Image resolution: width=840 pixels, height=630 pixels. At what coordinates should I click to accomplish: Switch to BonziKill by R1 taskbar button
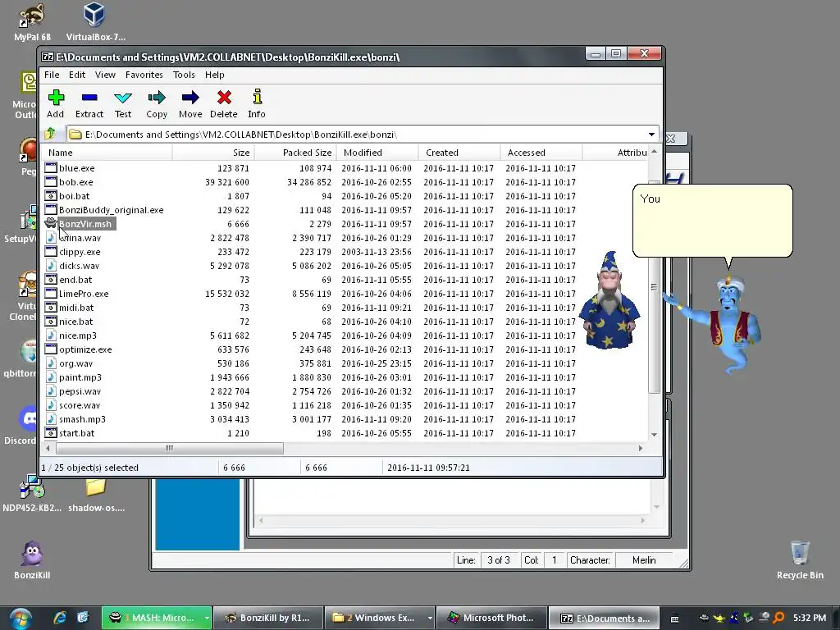tap(268, 618)
